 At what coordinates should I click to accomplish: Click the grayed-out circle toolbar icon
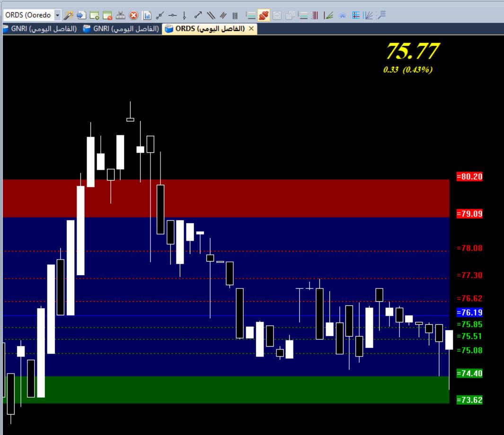click(x=277, y=15)
